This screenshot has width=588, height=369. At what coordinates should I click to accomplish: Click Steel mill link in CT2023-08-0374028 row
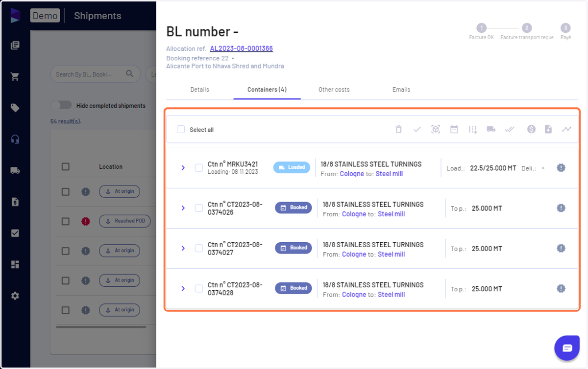pyautogui.click(x=391, y=295)
